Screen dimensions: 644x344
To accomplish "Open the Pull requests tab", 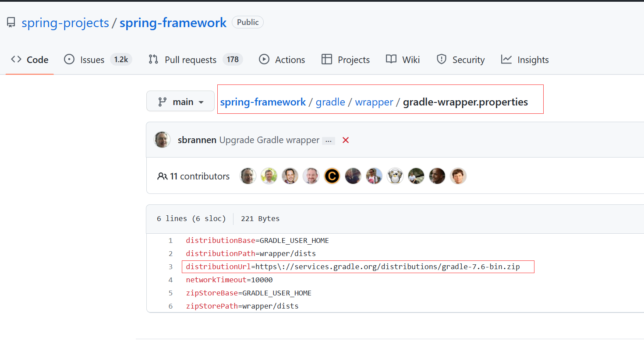I will coord(195,60).
